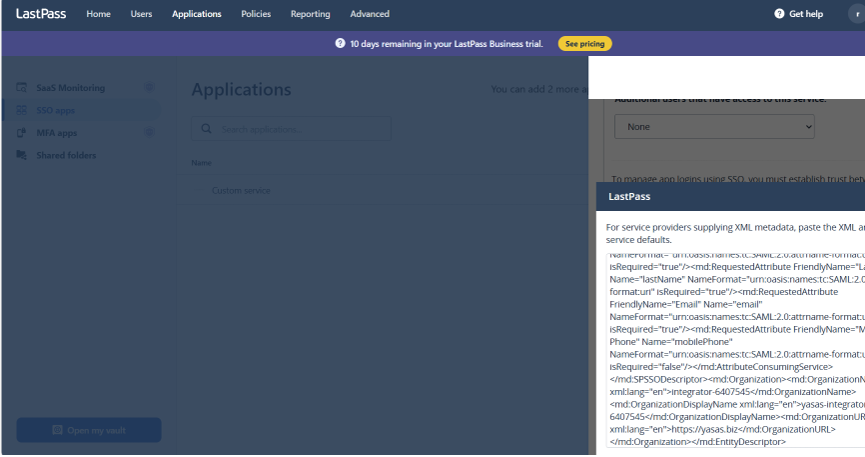865x457 pixels.
Task: Go to the Users tab
Action: tap(141, 14)
